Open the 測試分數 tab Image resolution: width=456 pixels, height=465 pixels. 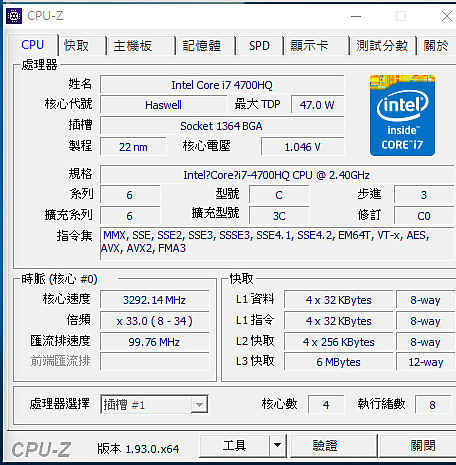coord(382,46)
